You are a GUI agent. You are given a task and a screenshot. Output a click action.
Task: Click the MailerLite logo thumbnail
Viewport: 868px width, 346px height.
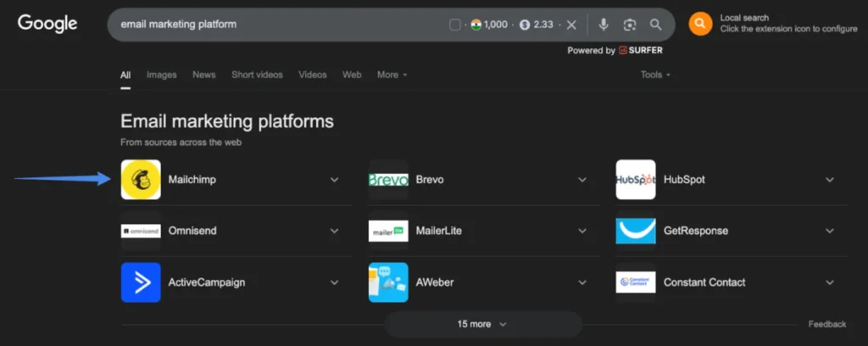pos(388,231)
